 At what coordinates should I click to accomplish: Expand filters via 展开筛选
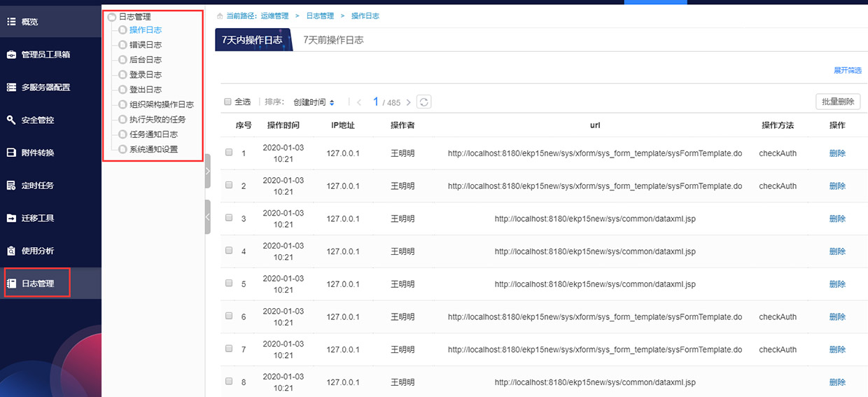pos(847,71)
